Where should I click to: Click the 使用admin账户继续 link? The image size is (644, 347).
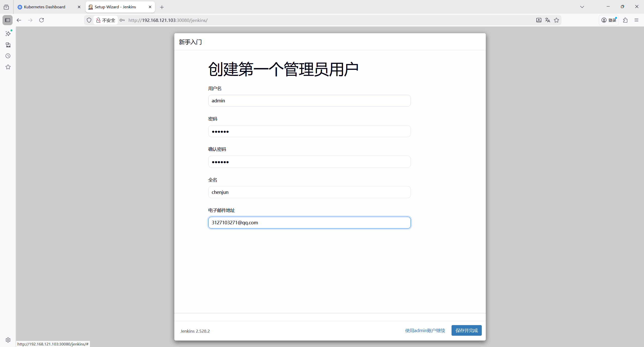(x=425, y=330)
